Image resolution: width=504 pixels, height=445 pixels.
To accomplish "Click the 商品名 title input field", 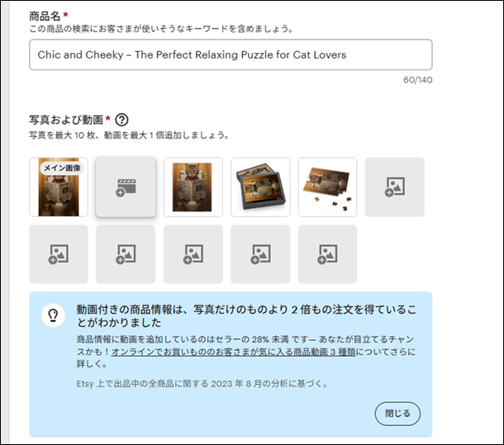I will click(231, 54).
